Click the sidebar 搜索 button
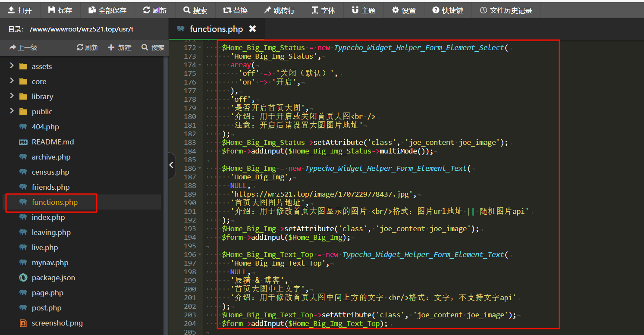This screenshot has width=644, height=335. 153,47
